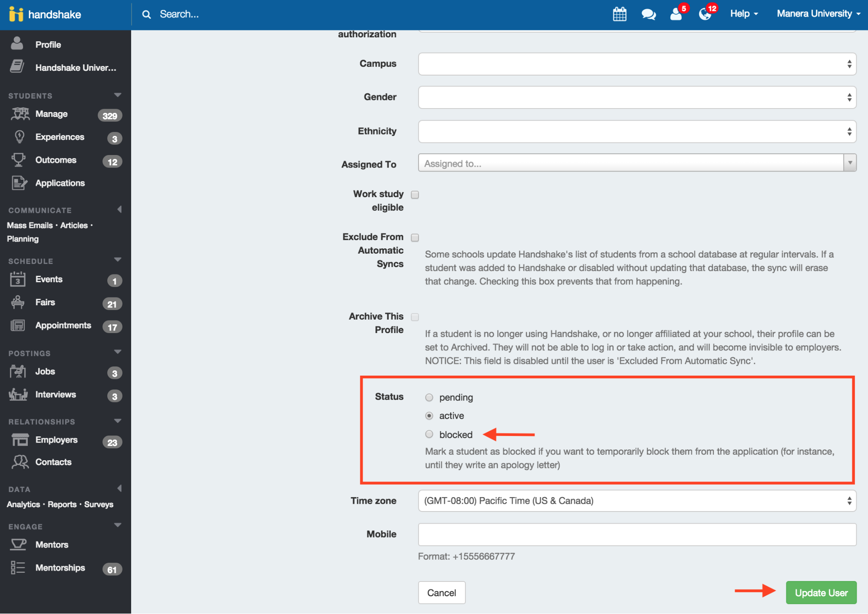Collapse the Schedule sidebar section
This screenshot has height=614, width=868.
click(x=118, y=260)
